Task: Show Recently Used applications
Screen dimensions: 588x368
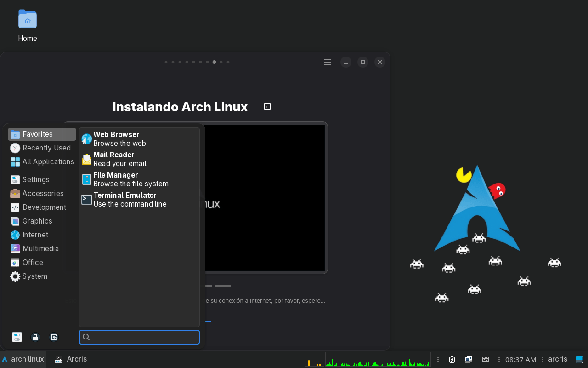Action: click(42, 148)
